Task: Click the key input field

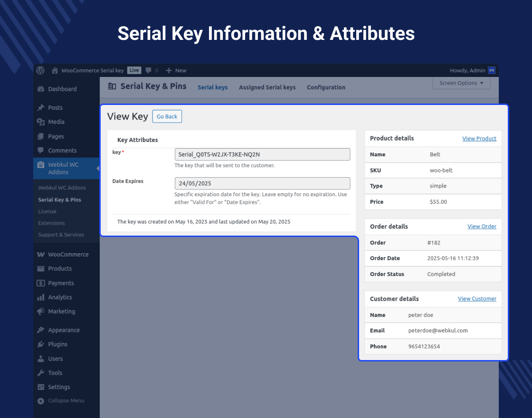Action: tap(262, 154)
